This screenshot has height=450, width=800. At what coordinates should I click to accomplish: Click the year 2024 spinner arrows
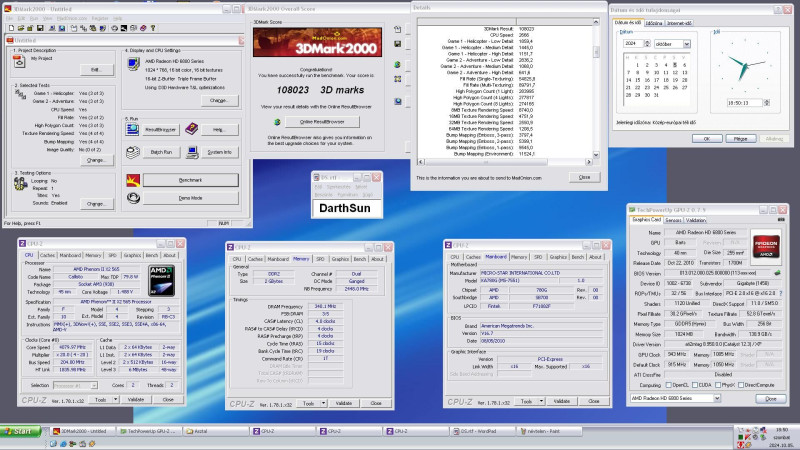(647, 44)
